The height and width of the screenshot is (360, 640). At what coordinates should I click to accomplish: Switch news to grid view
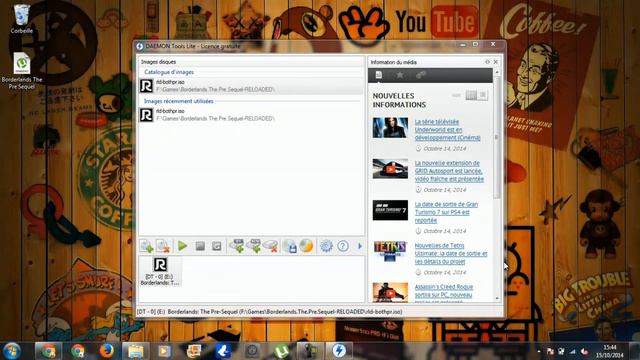point(471,95)
